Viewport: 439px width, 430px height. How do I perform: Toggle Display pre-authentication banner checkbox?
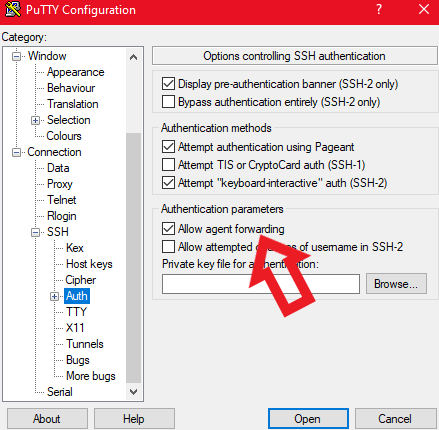(x=168, y=84)
